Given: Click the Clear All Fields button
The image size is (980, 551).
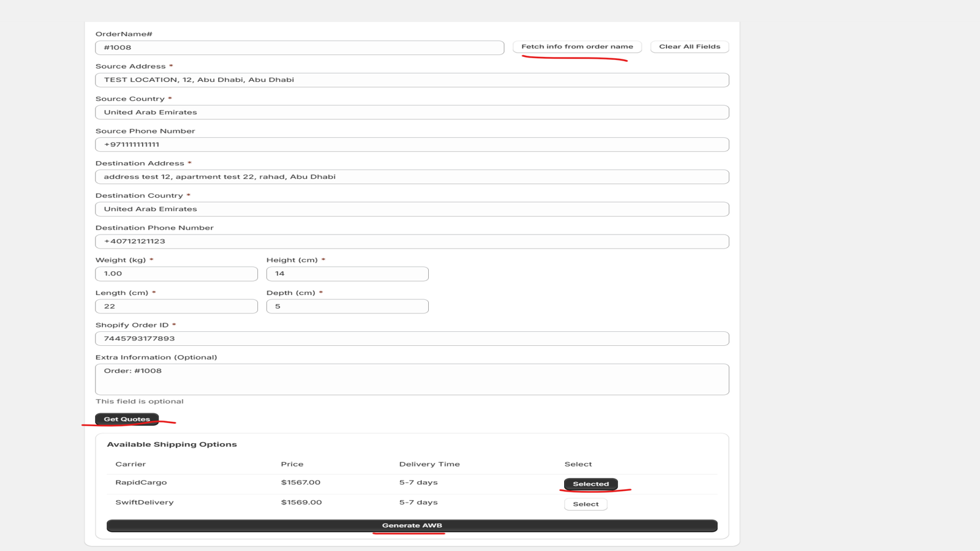Looking at the screenshot, I should click(689, 47).
